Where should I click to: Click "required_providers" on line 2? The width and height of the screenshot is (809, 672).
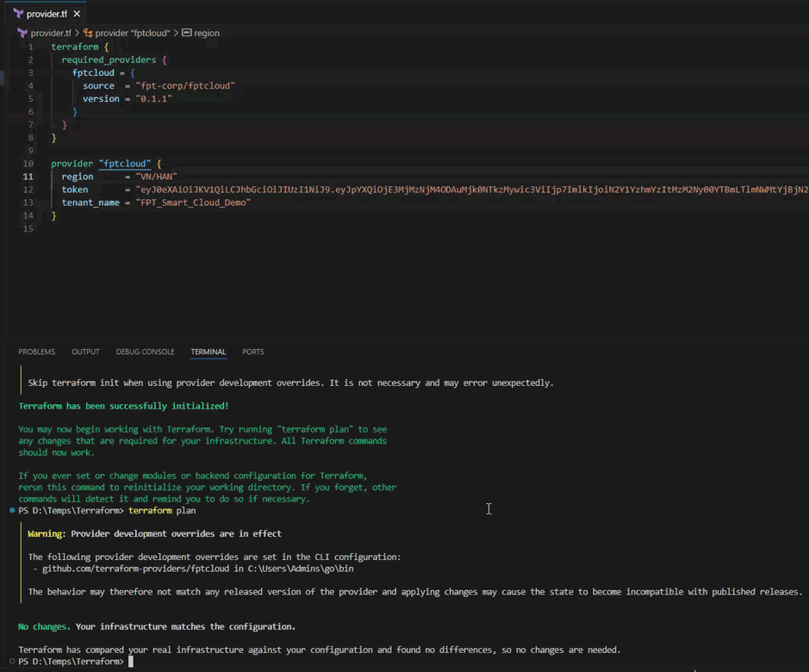pyautogui.click(x=109, y=59)
